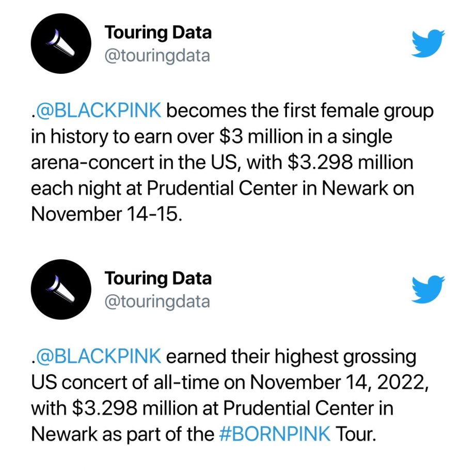This screenshot has height=476, width=476.
Task: Click the text 'November 14, 2022,' in the second tweet
Action: (x=339, y=383)
